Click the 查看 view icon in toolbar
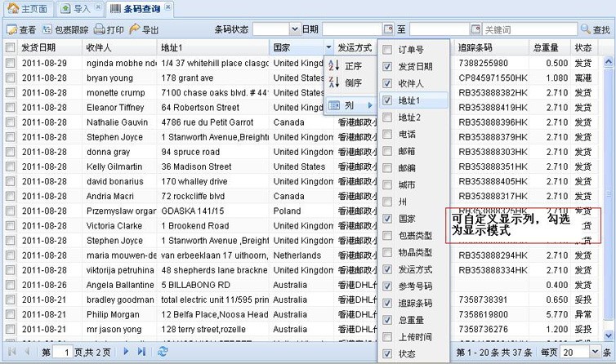 [x=11, y=30]
